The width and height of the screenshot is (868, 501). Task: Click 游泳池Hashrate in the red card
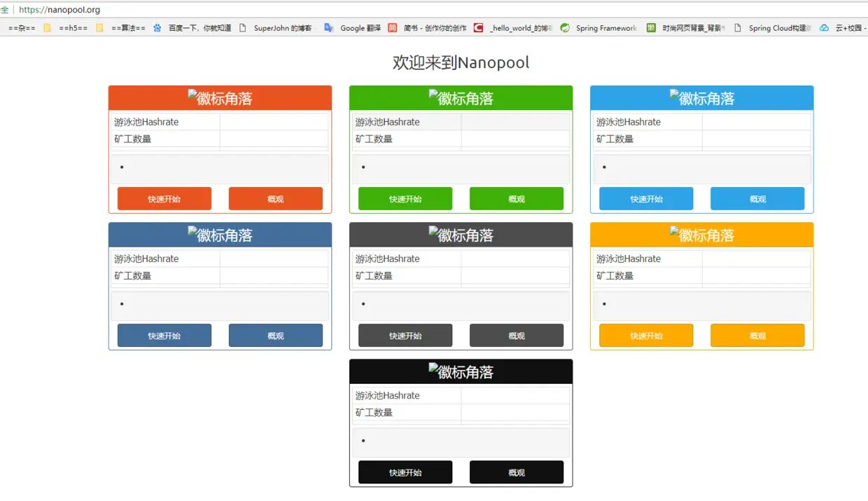pos(146,122)
